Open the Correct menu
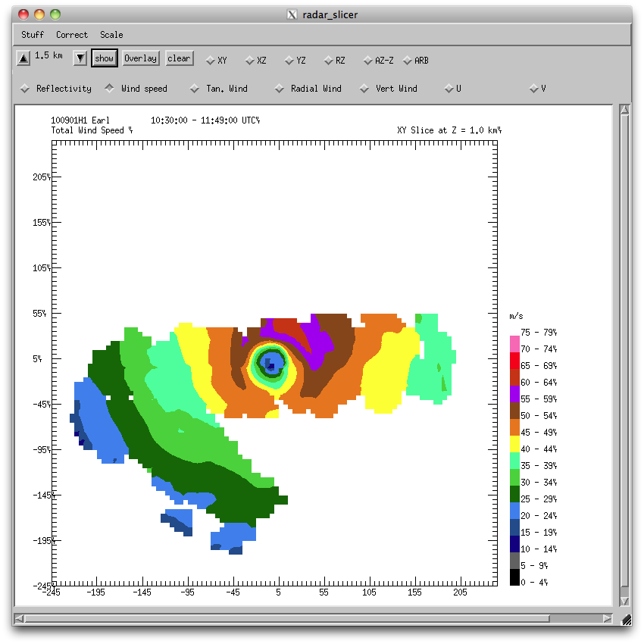 click(72, 35)
